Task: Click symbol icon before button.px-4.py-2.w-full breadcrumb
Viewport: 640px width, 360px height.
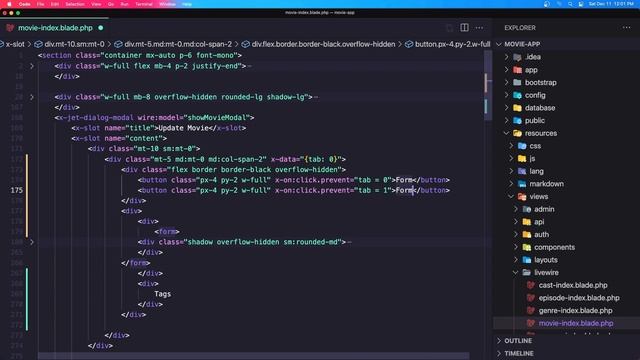Action: pos(409,44)
